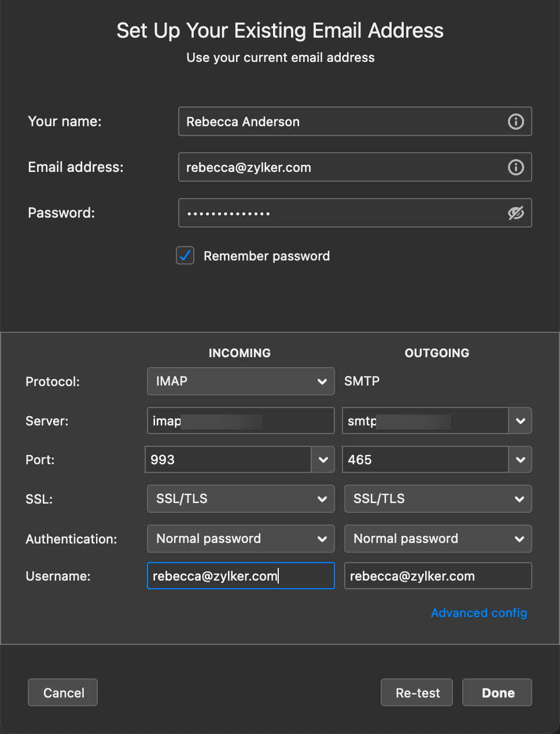This screenshot has width=560, height=734.
Task: Open the outgoing SSL/TLS dropdown
Action: click(x=438, y=499)
